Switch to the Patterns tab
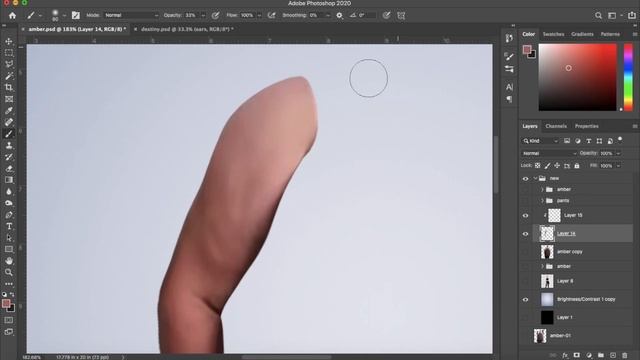 tap(610, 34)
